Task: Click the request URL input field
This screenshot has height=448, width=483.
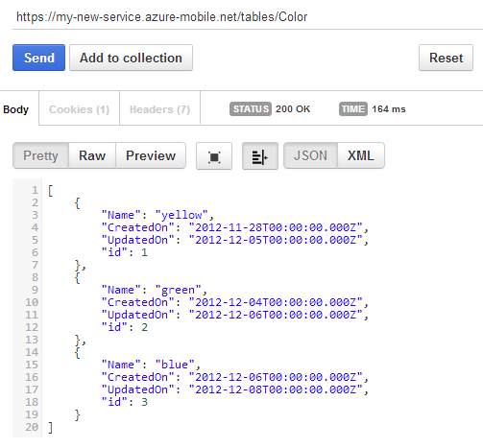Action: pyautogui.click(x=247, y=17)
